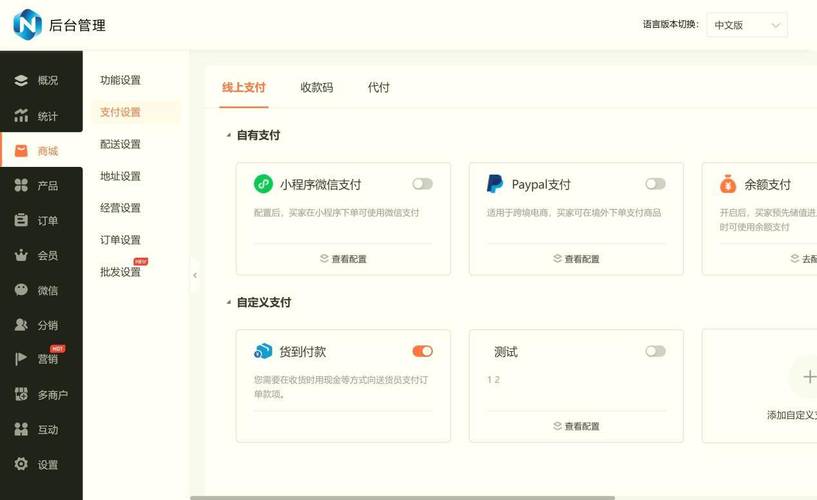
Task: Switch to the 线上支付 tab
Action: [x=244, y=87]
